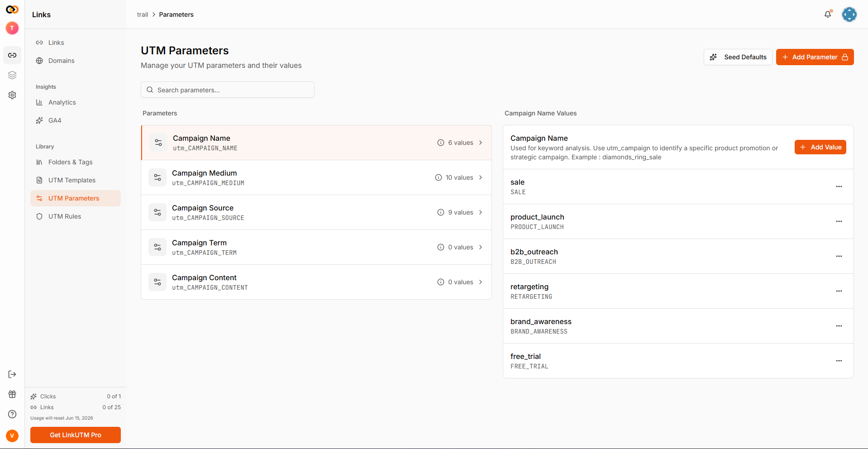
Task: Open the profile avatar at top right
Action: pos(849,14)
